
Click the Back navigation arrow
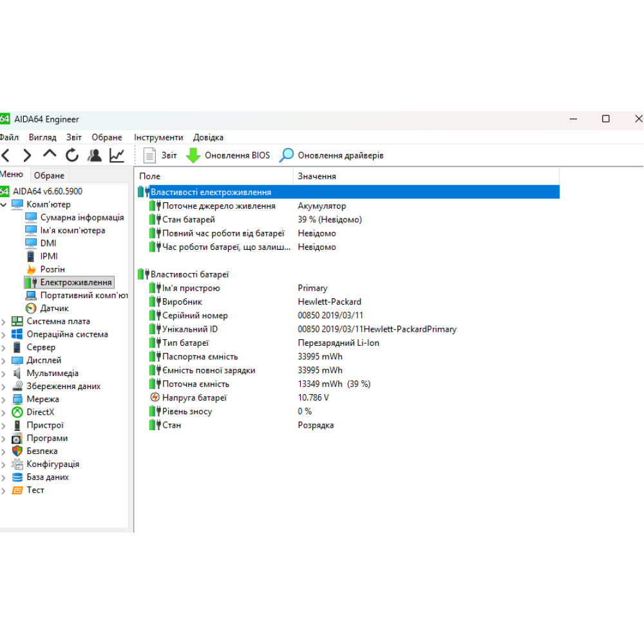click(x=6, y=155)
